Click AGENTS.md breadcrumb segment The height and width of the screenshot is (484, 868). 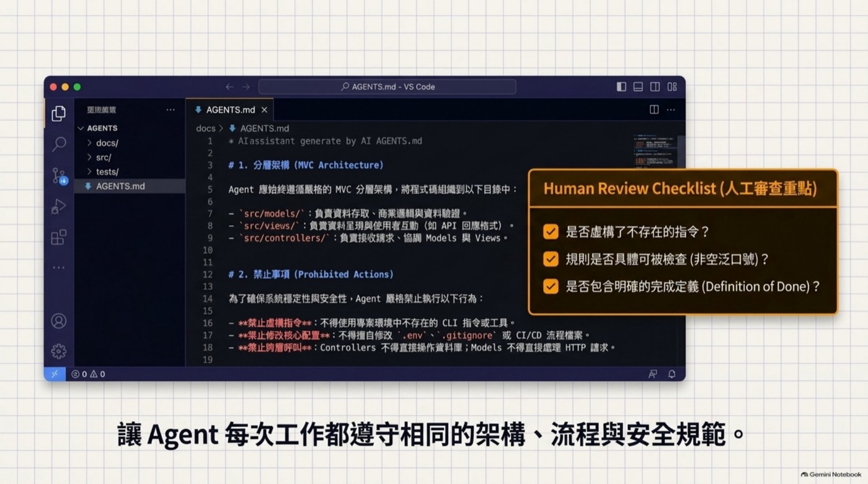259,128
